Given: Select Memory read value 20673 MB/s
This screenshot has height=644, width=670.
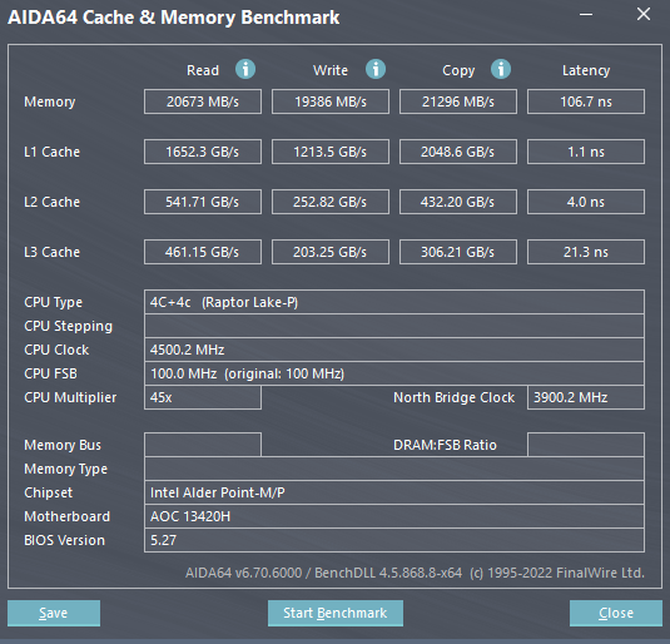Looking at the screenshot, I should pos(203,102).
